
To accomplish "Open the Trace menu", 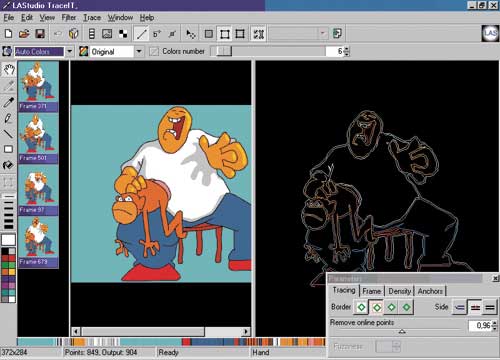I will coord(92,18).
